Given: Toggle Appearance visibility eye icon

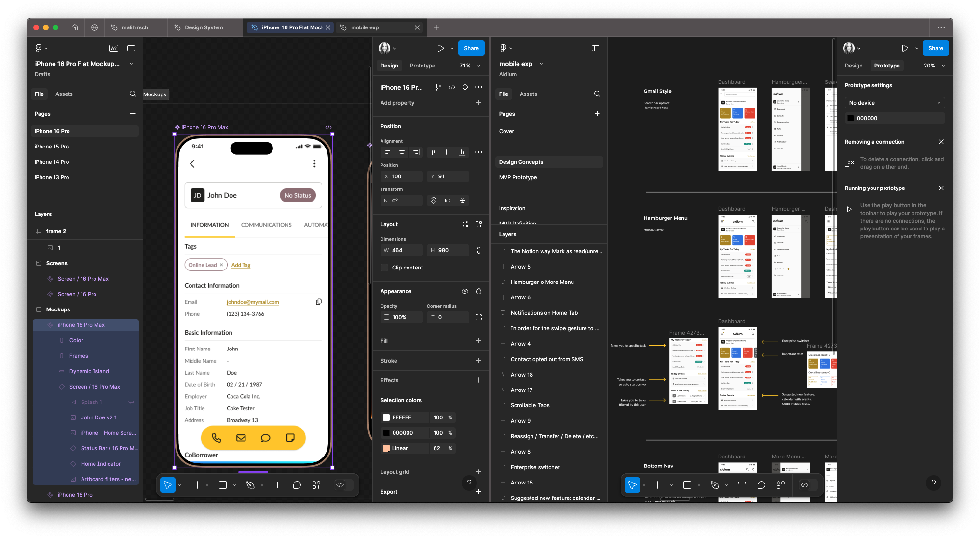Looking at the screenshot, I should coord(465,291).
